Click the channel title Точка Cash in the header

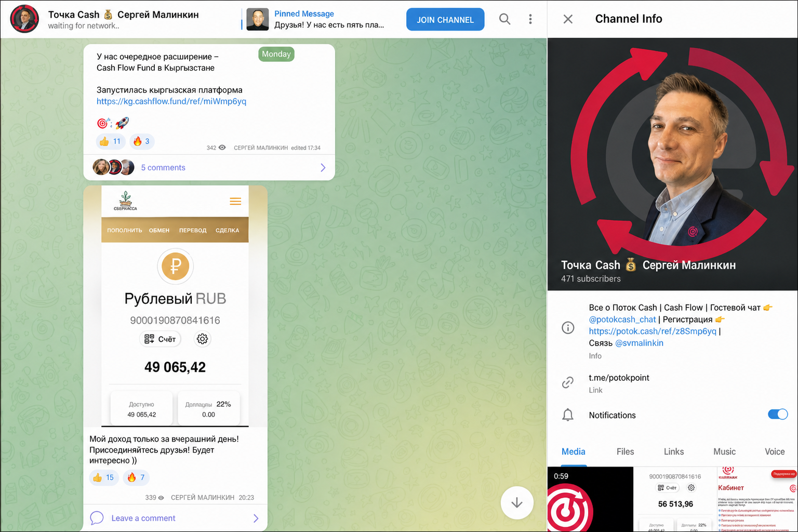point(124,15)
